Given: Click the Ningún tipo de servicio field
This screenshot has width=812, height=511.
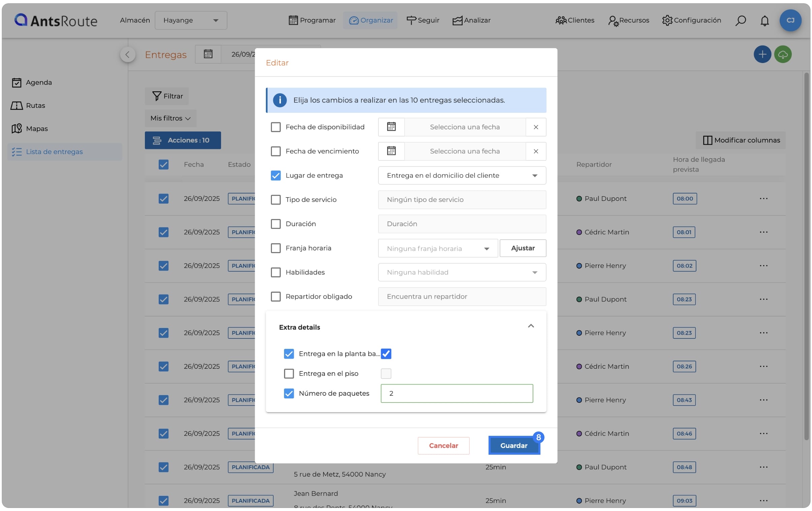Looking at the screenshot, I should point(462,200).
